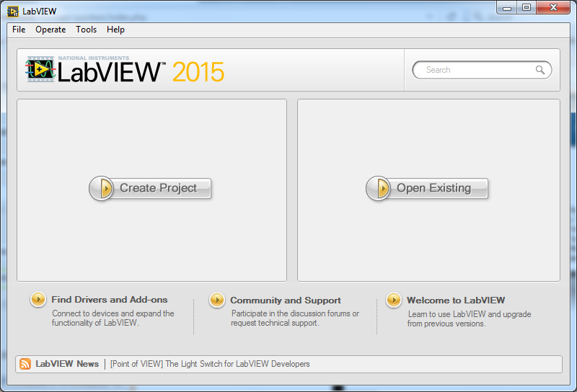This screenshot has height=392, width=577.
Task: Click 'Participate in the discussion forums or' description
Action: point(295,313)
